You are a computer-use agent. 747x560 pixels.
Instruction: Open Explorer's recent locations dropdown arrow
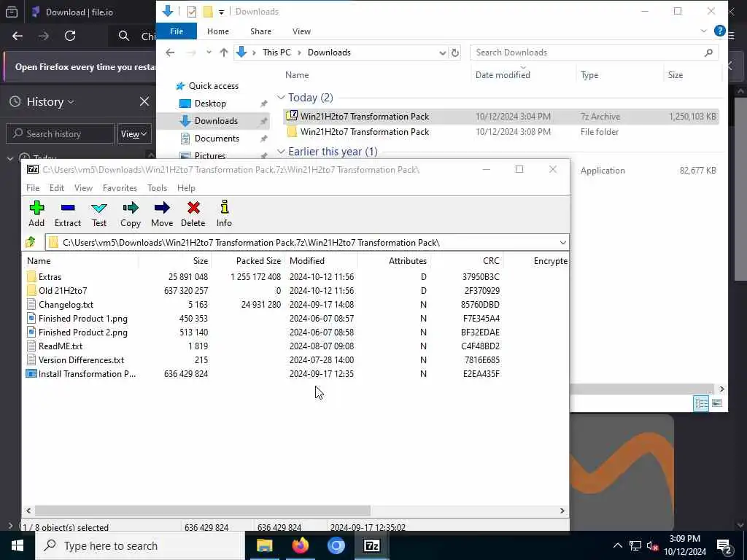click(209, 52)
